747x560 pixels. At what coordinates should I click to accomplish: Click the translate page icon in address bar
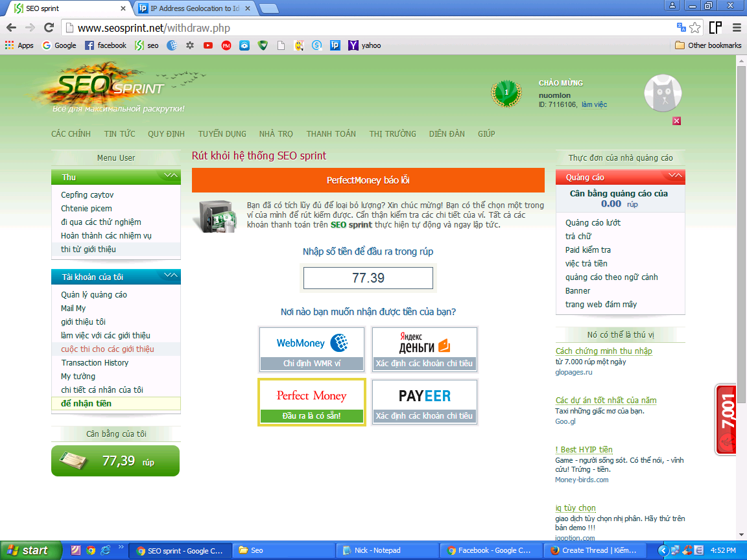pyautogui.click(x=682, y=27)
